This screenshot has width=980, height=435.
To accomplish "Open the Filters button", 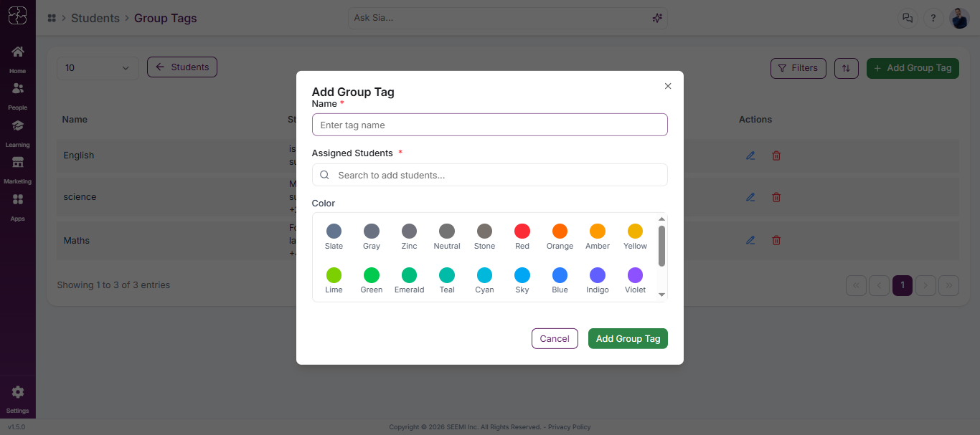I will coord(798,68).
